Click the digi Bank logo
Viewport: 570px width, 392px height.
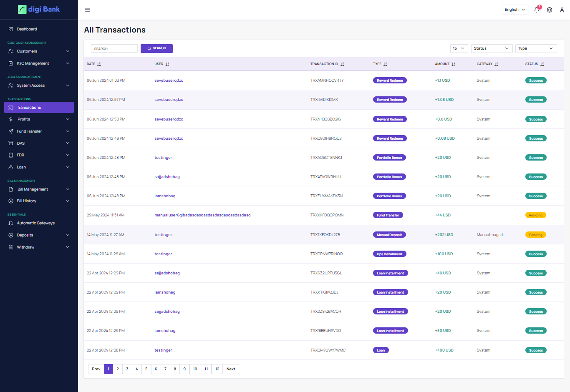pos(39,9)
